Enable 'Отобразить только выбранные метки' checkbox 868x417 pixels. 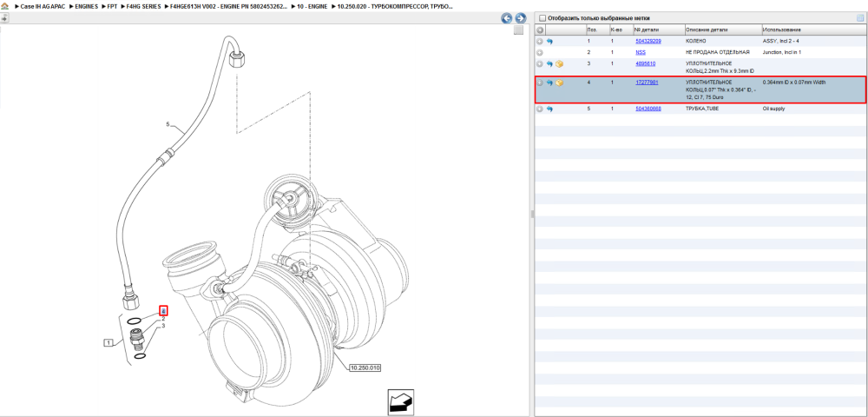pyautogui.click(x=542, y=18)
